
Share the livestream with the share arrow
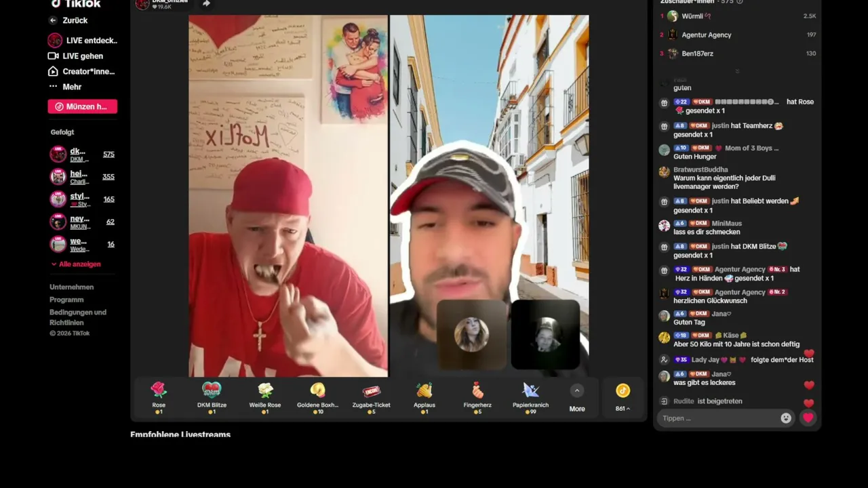pos(206,3)
